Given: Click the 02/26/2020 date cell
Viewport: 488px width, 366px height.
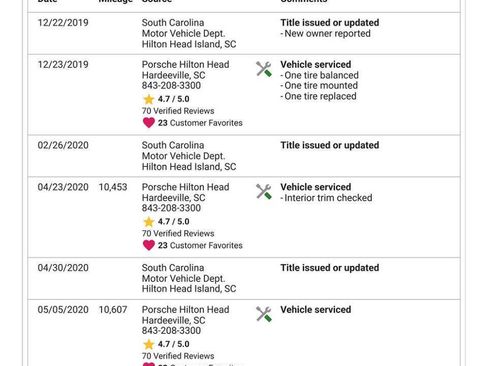Looking at the screenshot, I should [x=63, y=145].
